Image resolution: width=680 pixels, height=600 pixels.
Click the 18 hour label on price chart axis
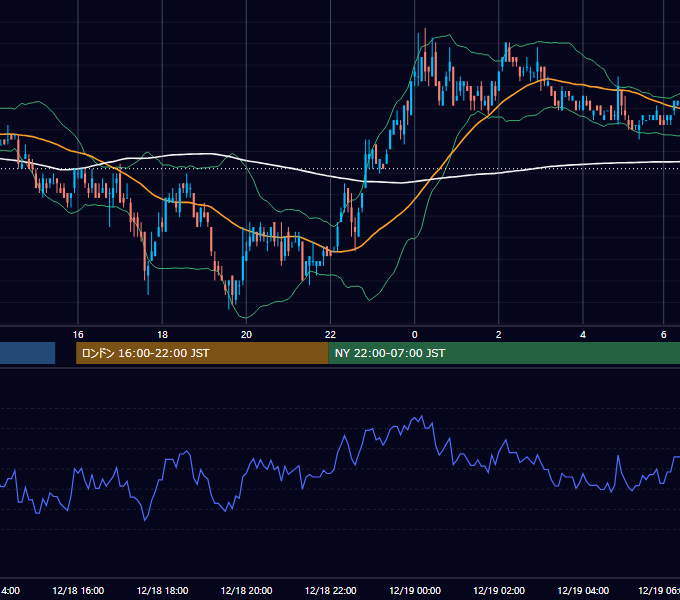[x=162, y=335]
